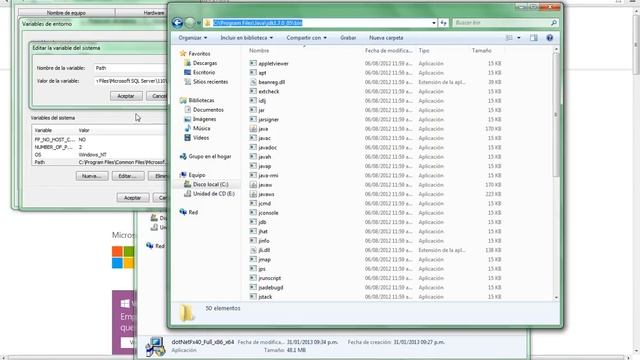This screenshot has width=640, height=360.
Task: Click Explorer forward arrow button
Action: (x=190, y=23)
